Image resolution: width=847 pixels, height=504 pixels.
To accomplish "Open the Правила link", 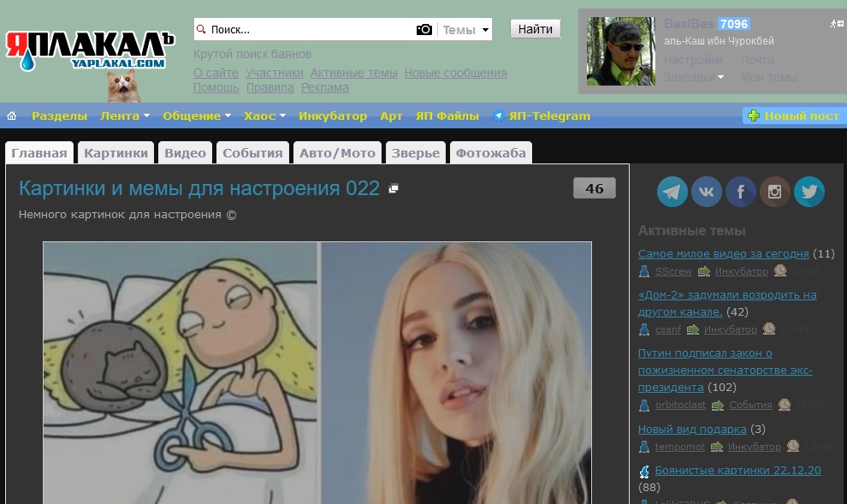I will point(270,87).
